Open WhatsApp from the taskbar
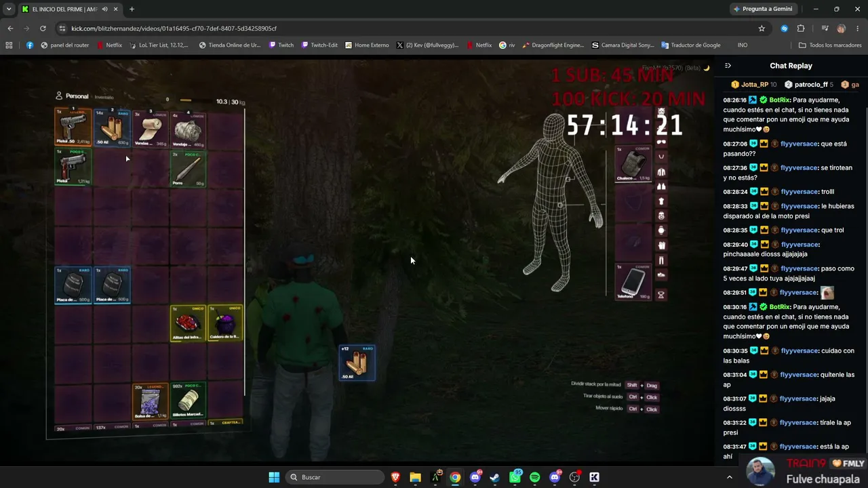Viewport: 868px width, 488px height. pos(515,477)
